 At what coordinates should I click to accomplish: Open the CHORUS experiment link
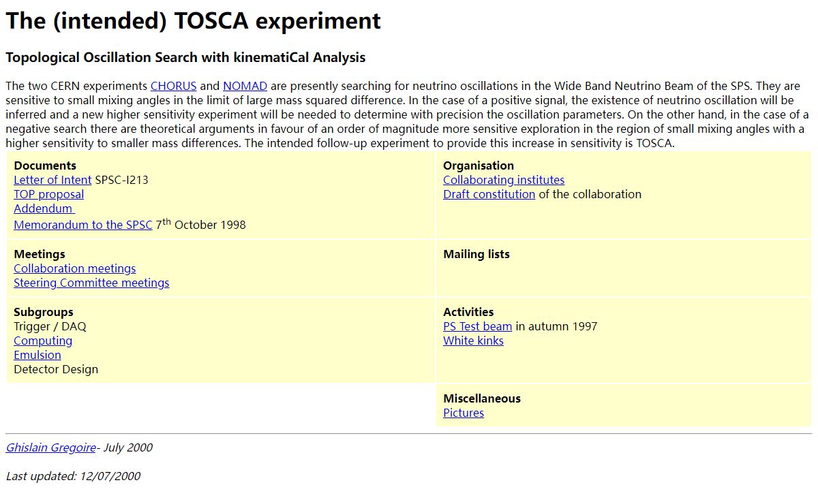(x=173, y=86)
